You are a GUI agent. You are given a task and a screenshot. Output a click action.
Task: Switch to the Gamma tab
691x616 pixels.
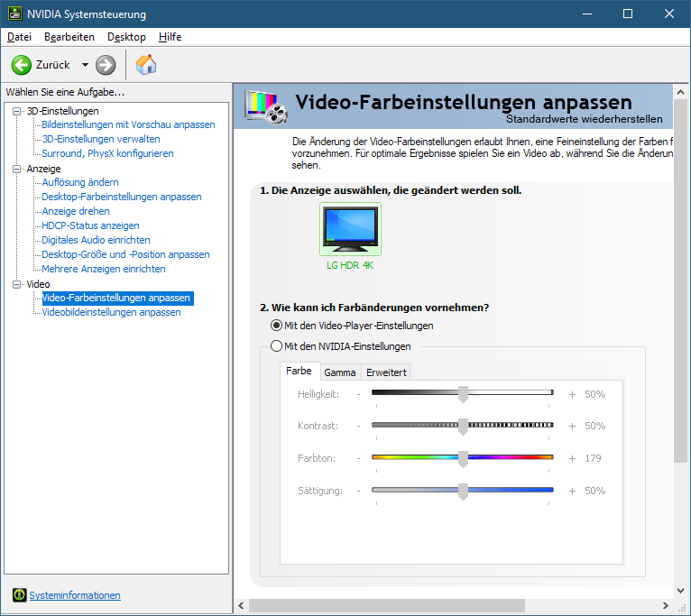(339, 372)
